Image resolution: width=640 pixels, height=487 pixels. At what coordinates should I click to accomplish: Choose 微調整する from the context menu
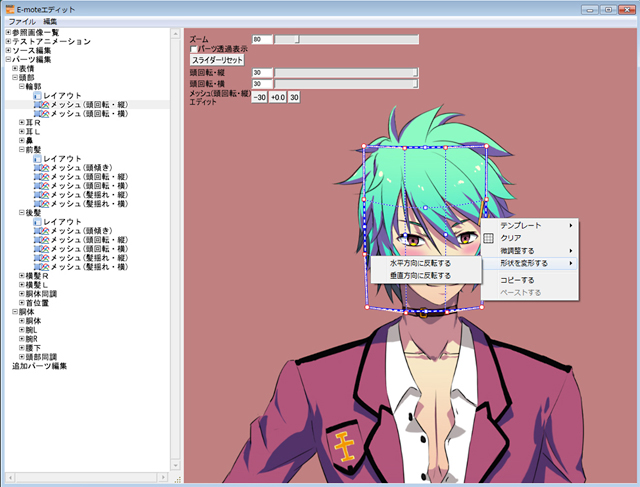pos(530,251)
